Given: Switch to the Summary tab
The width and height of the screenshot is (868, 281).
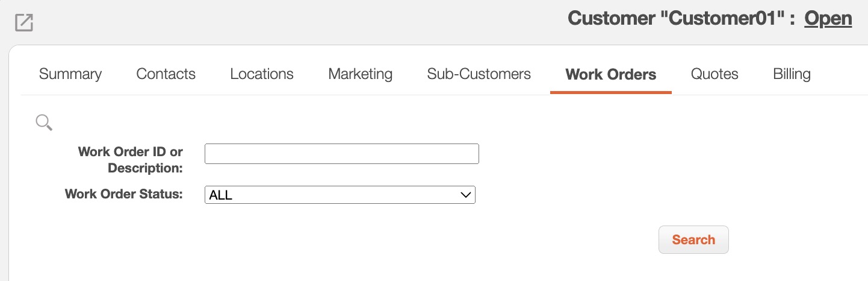Looking at the screenshot, I should (x=70, y=74).
